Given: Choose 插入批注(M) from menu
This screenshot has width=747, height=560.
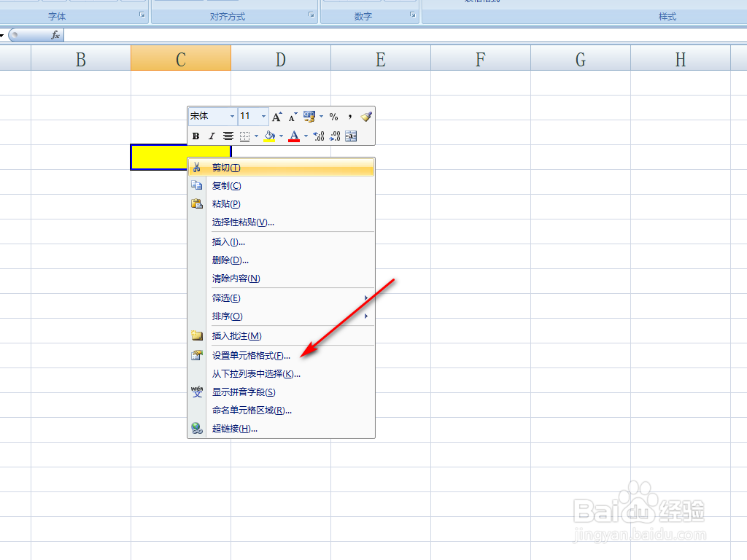Looking at the screenshot, I should 281,335.
